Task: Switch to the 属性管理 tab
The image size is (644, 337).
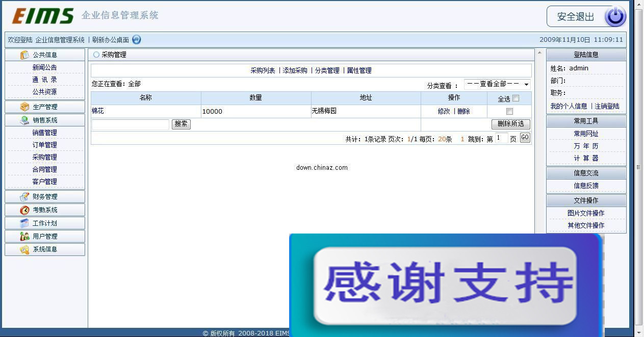Action: [x=359, y=70]
